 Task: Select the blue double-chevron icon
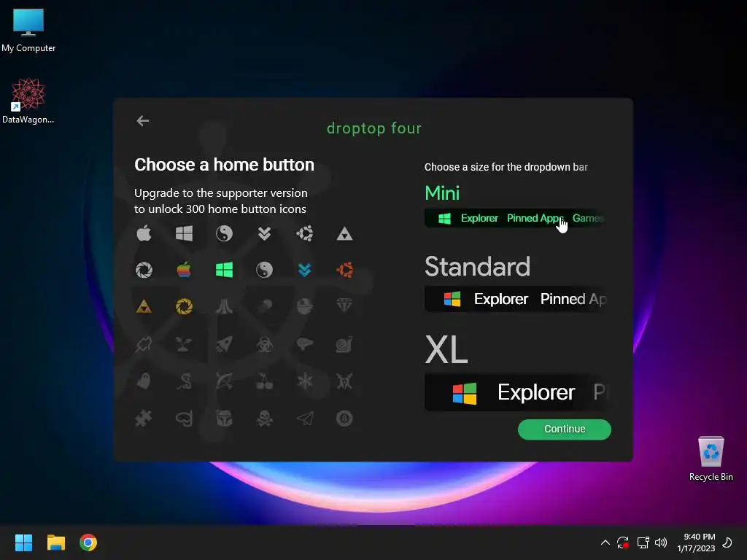point(304,270)
